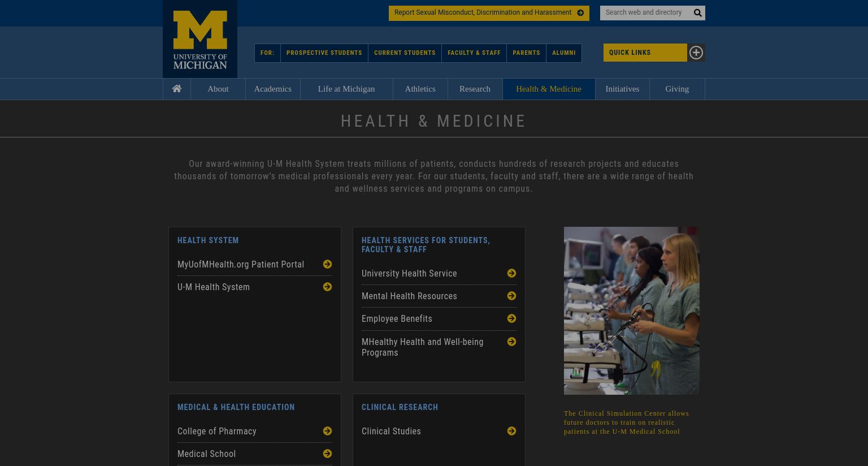Click arrow icon beside MHealthy Health and Well-being Programs

point(511,342)
